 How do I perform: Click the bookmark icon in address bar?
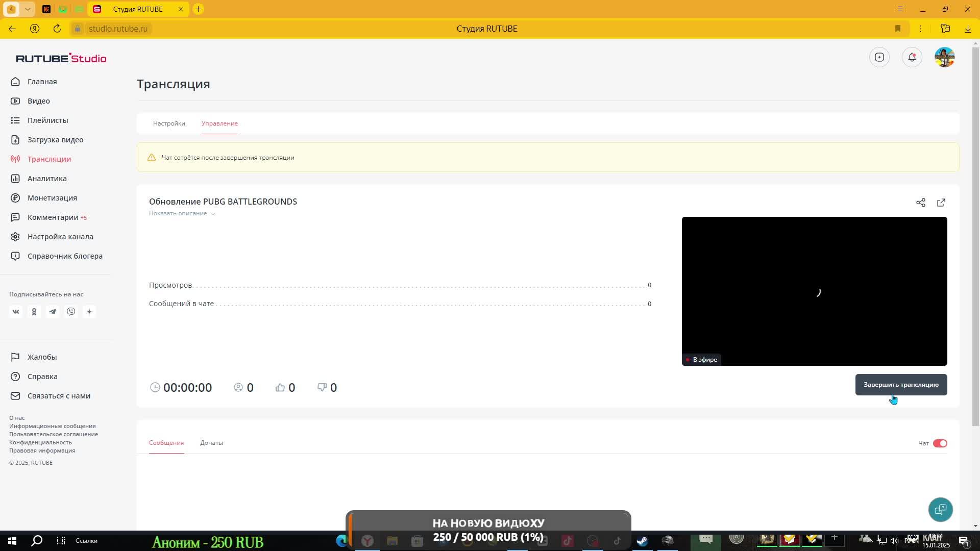pos(898,29)
